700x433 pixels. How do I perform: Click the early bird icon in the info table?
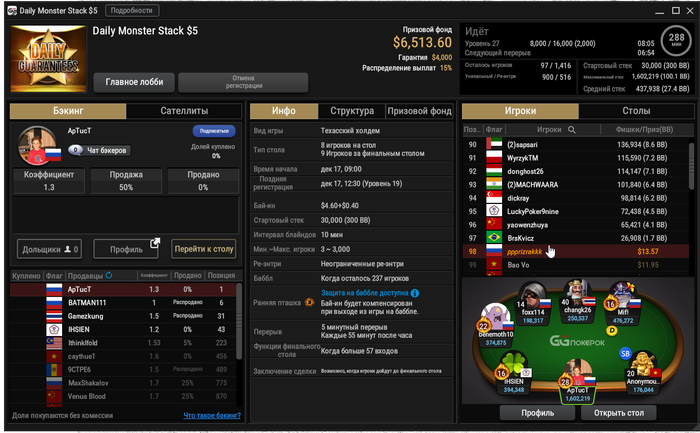tap(309, 303)
